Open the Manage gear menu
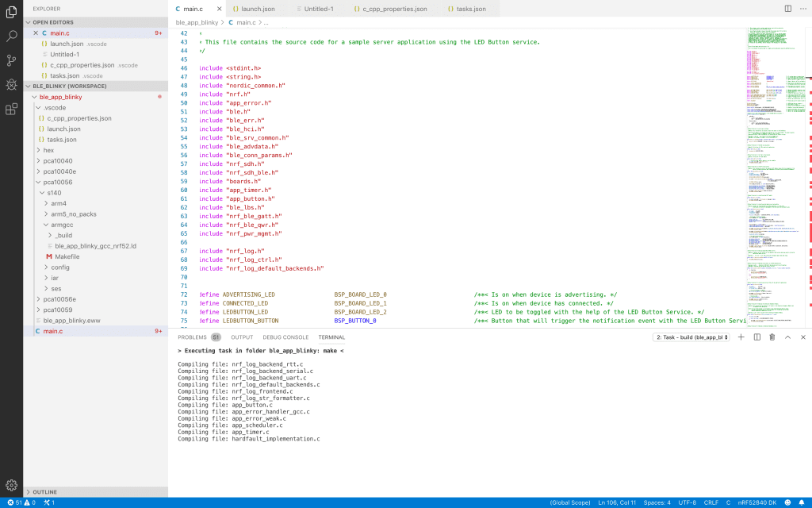 click(11, 485)
